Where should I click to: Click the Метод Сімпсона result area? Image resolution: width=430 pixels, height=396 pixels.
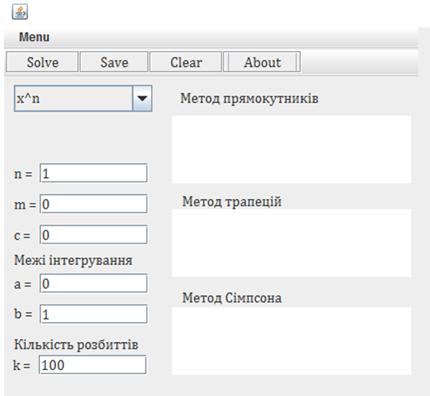pyautogui.click(x=291, y=341)
